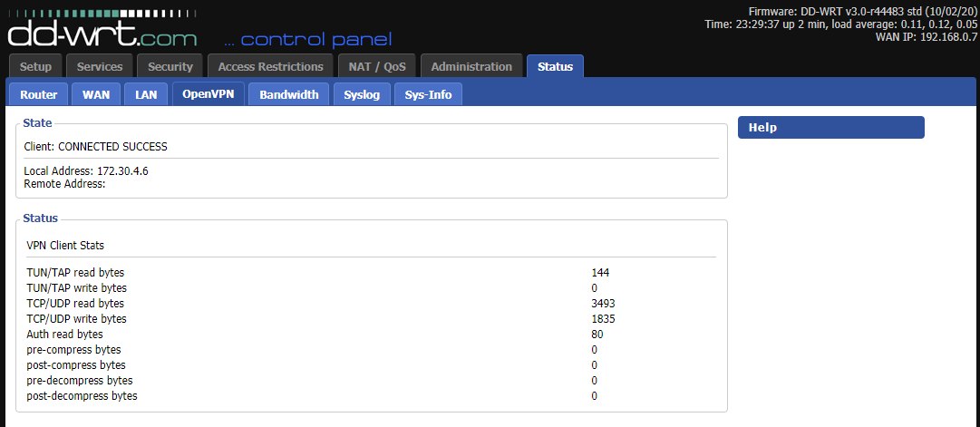Open the Bandwidth monitoring sub-tab
The height and width of the screenshot is (427, 980).
288,94
